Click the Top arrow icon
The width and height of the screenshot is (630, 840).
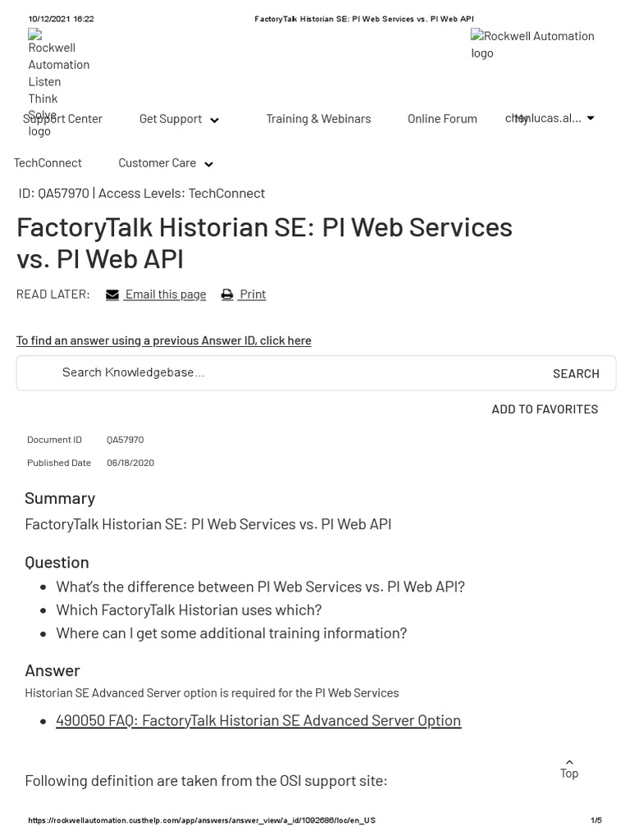tap(569, 762)
